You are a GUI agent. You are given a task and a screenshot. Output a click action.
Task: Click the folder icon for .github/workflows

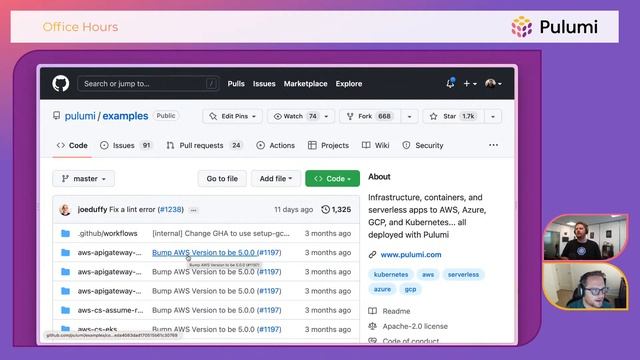(65, 233)
